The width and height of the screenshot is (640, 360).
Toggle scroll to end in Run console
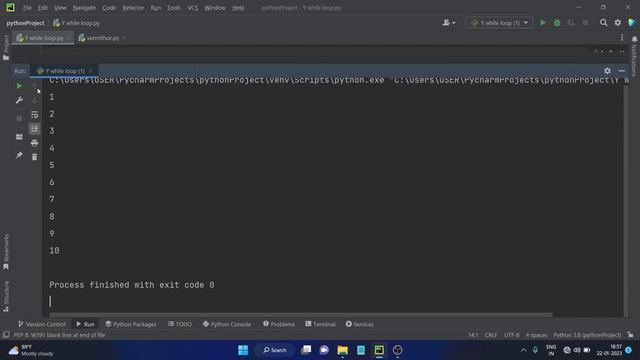pyautogui.click(x=35, y=129)
